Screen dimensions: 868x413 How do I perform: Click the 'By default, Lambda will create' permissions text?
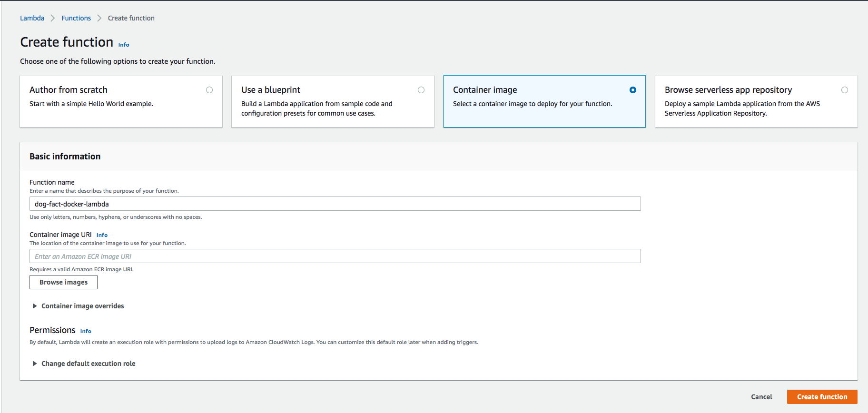254,342
